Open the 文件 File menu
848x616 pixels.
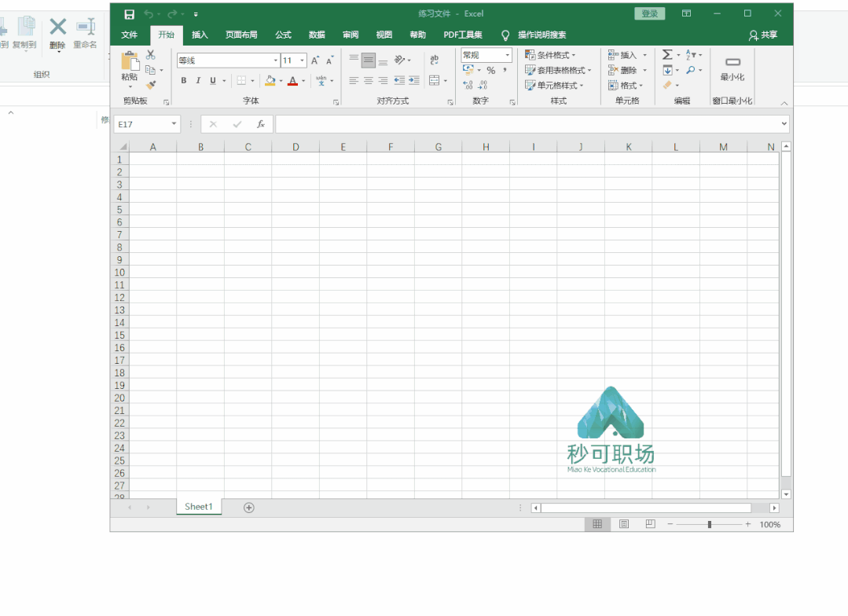click(x=129, y=35)
